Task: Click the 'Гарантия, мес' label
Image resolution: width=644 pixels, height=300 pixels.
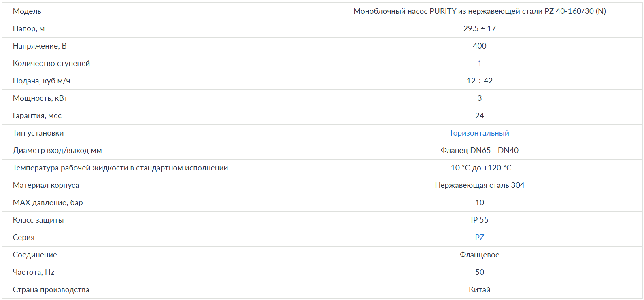Action: point(37,116)
